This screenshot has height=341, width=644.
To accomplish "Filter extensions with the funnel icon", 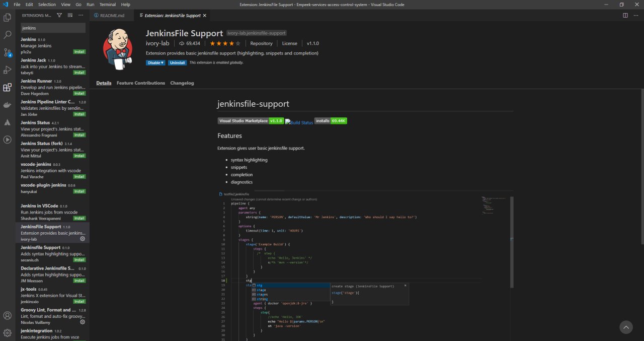I will 59,16.
